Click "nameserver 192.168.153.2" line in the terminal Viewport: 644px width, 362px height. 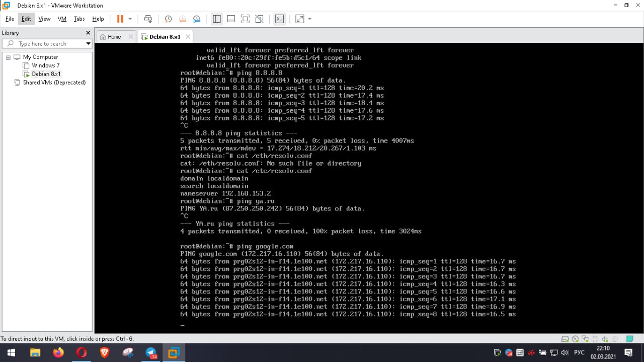[x=226, y=193]
